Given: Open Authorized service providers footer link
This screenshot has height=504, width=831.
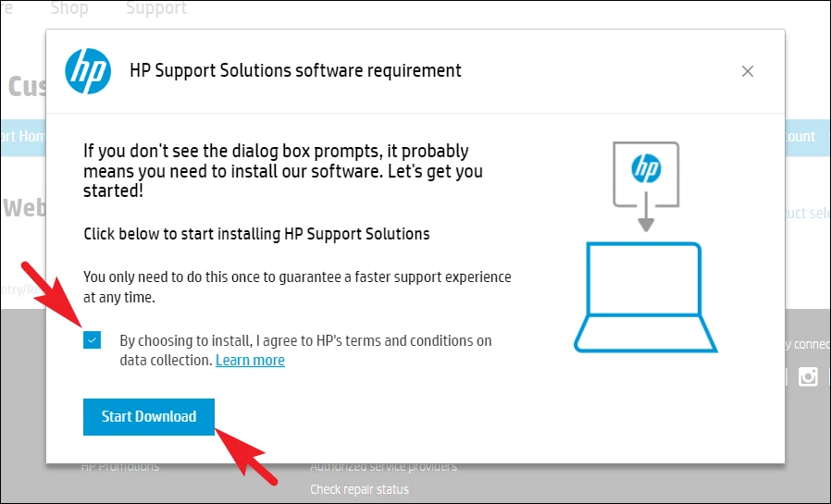Looking at the screenshot, I should click(384, 467).
